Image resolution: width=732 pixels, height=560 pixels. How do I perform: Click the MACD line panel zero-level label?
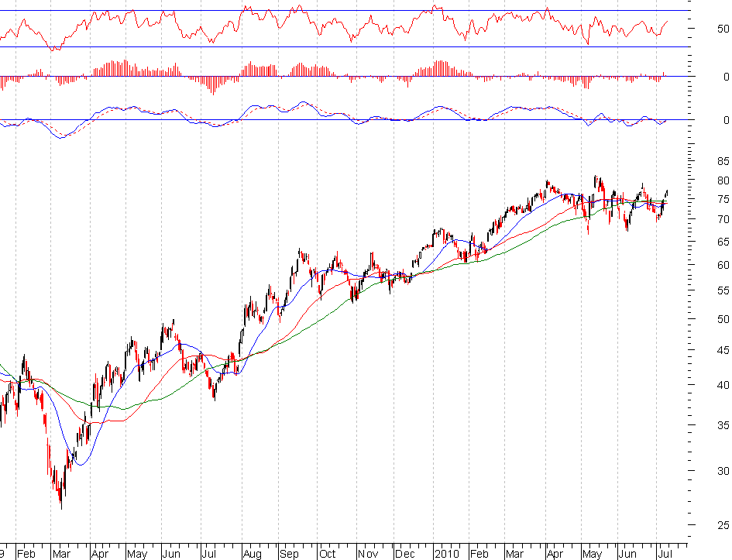click(726, 120)
